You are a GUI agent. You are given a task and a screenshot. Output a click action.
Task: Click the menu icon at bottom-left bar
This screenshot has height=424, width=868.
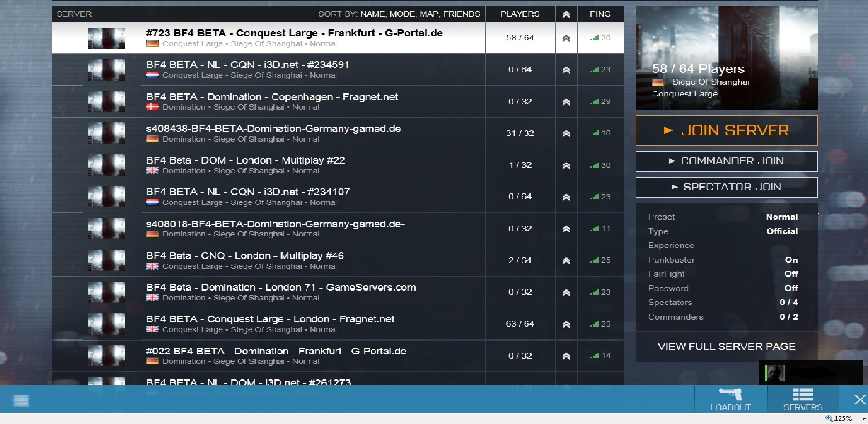pyautogui.click(x=21, y=401)
